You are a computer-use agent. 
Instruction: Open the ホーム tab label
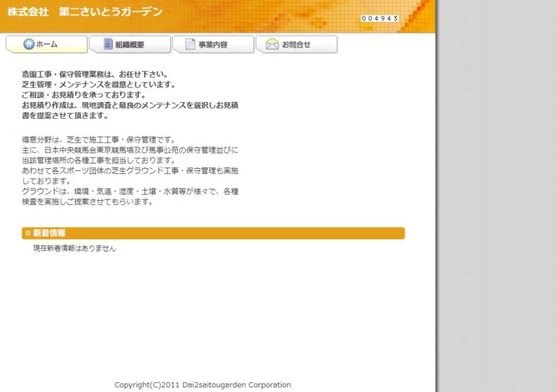pyautogui.click(x=47, y=44)
